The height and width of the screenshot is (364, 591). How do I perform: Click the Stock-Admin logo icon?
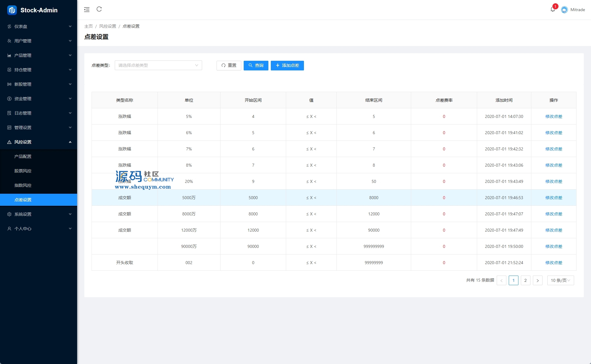[12, 10]
